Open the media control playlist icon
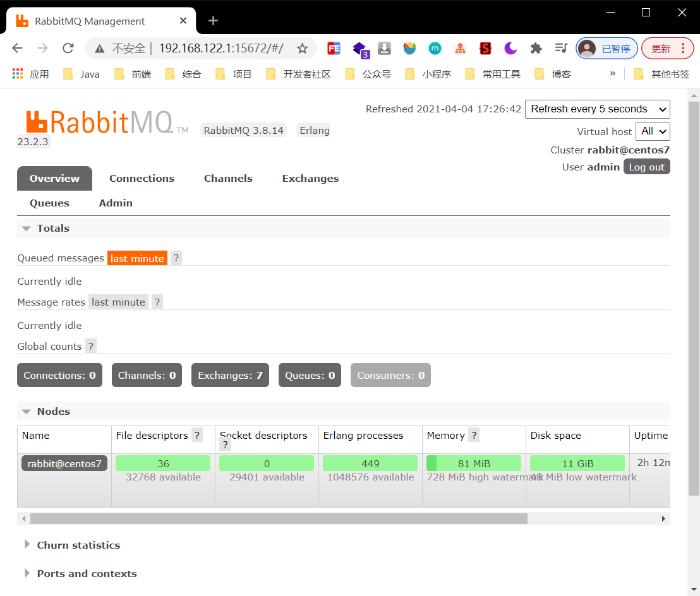The image size is (700, 596). [561, 49]
